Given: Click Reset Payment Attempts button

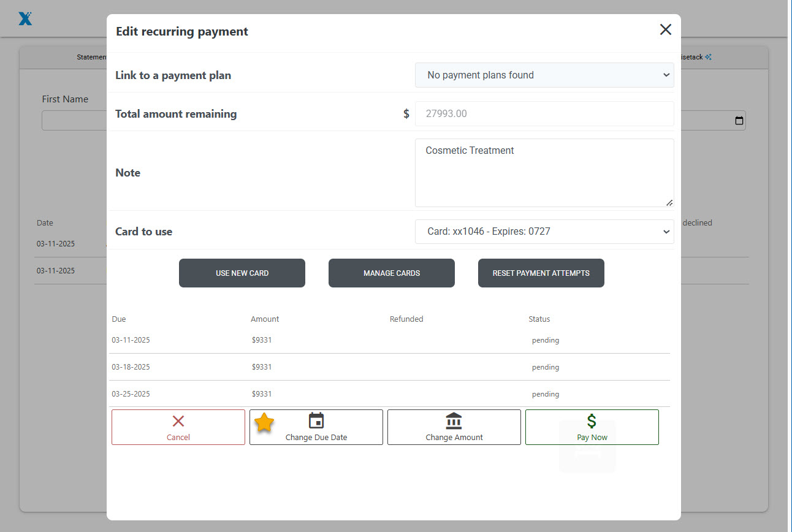Looking at the screenshot, I should [x=541, y=273].
